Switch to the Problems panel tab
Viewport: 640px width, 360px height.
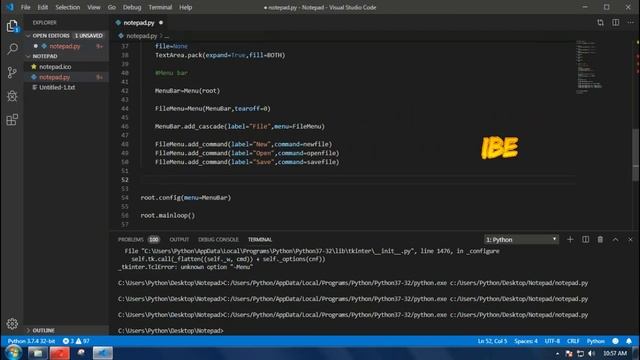tap(138, 240)
